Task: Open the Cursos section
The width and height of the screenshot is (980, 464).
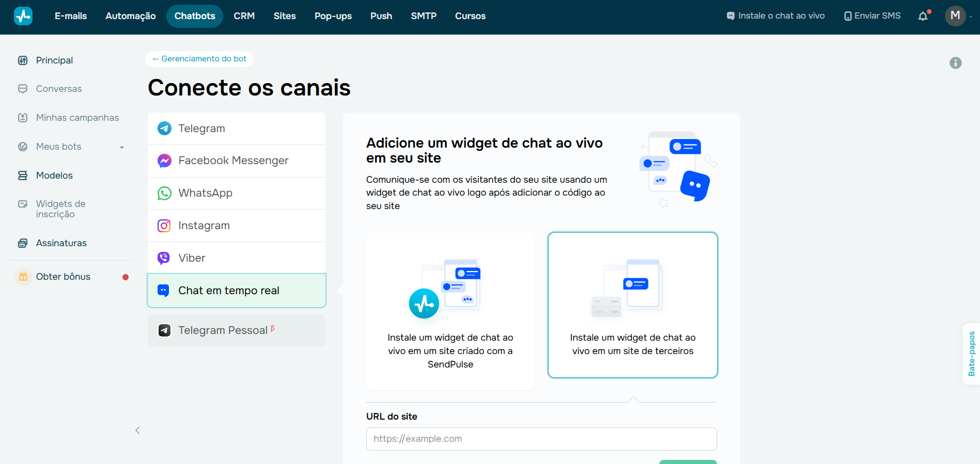Action: point(470,16)
